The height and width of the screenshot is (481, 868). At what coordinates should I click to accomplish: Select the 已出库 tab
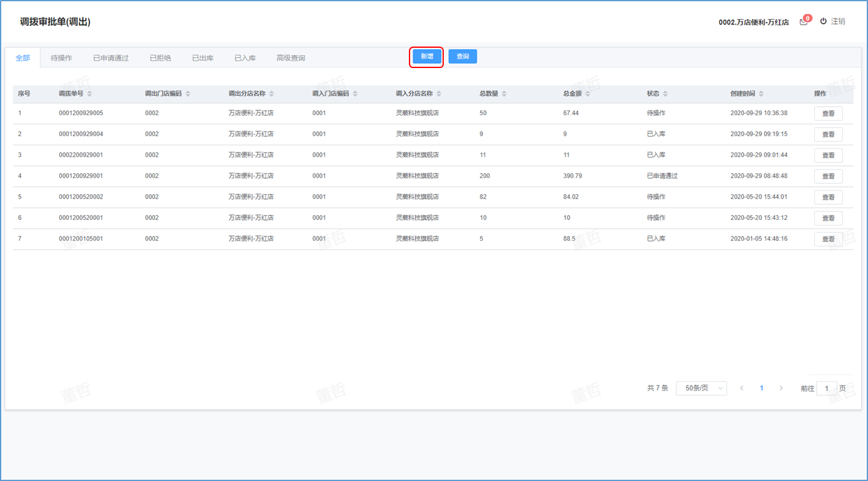[203, 58]
